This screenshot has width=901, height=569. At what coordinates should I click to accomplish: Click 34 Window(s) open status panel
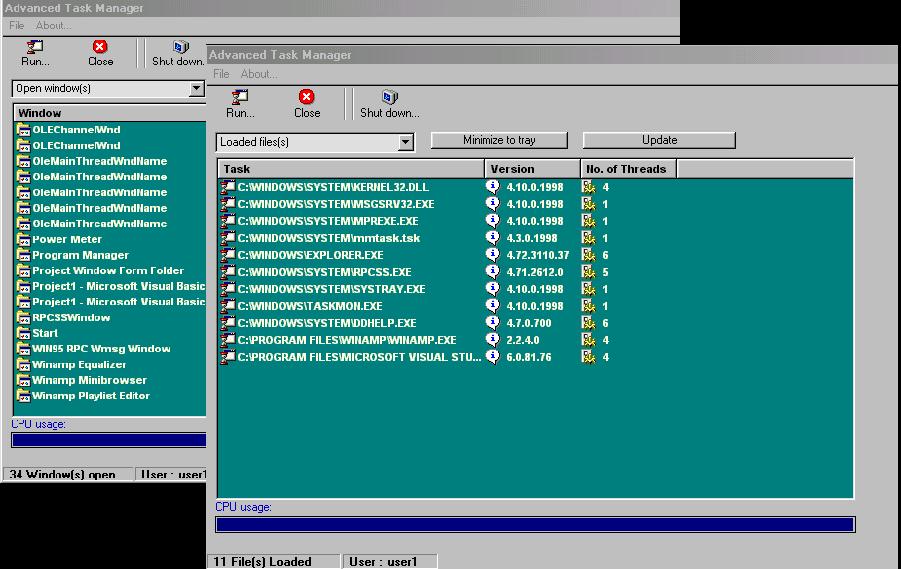click(68, 474)
